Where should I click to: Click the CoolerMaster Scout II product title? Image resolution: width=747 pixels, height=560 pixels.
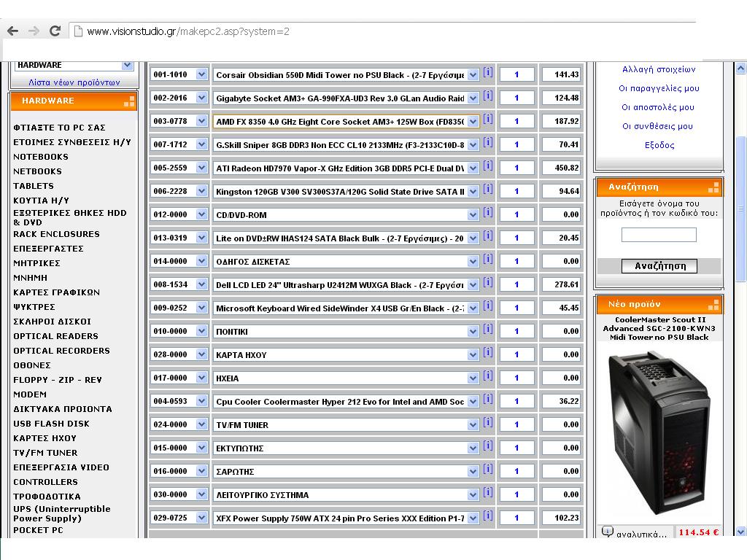click(659, 329)
